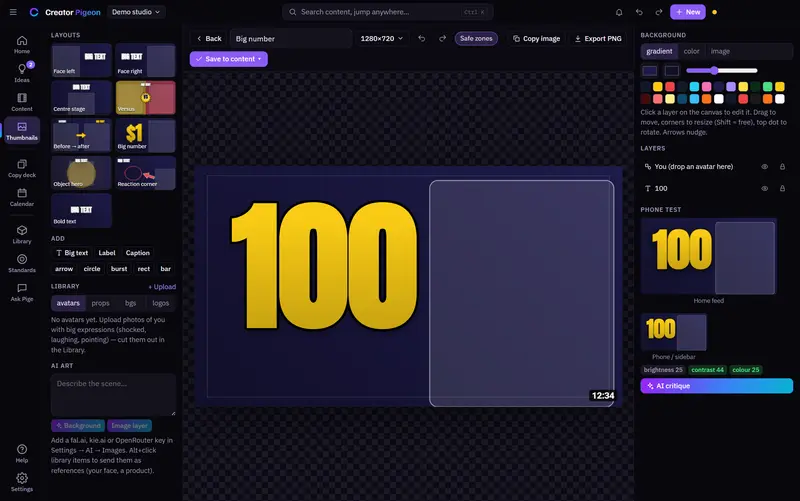This screenshot has width=800, height=501.
Task: Click the top bar redo arrow
Action: pyautogui.click(x=659, y=12)
